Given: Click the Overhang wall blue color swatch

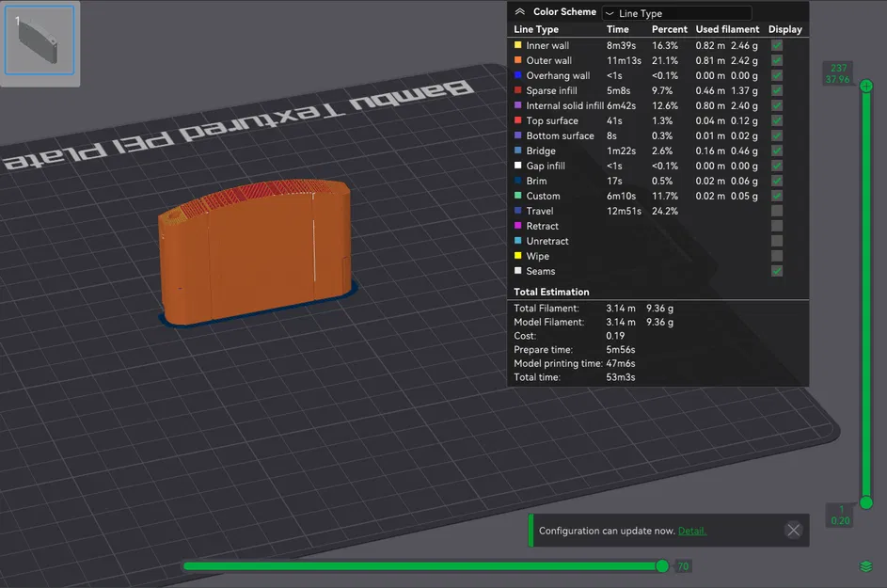Looking at the screenshot, I should [517, 74].
